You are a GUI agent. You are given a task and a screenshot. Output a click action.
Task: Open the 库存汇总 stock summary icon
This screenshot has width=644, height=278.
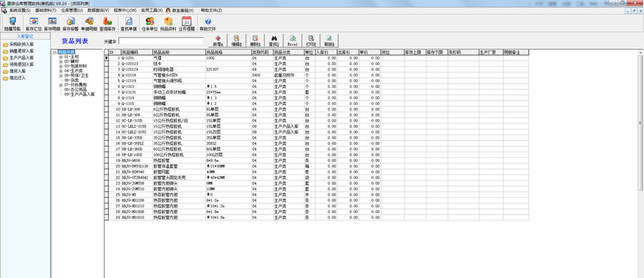click(33, 24)
